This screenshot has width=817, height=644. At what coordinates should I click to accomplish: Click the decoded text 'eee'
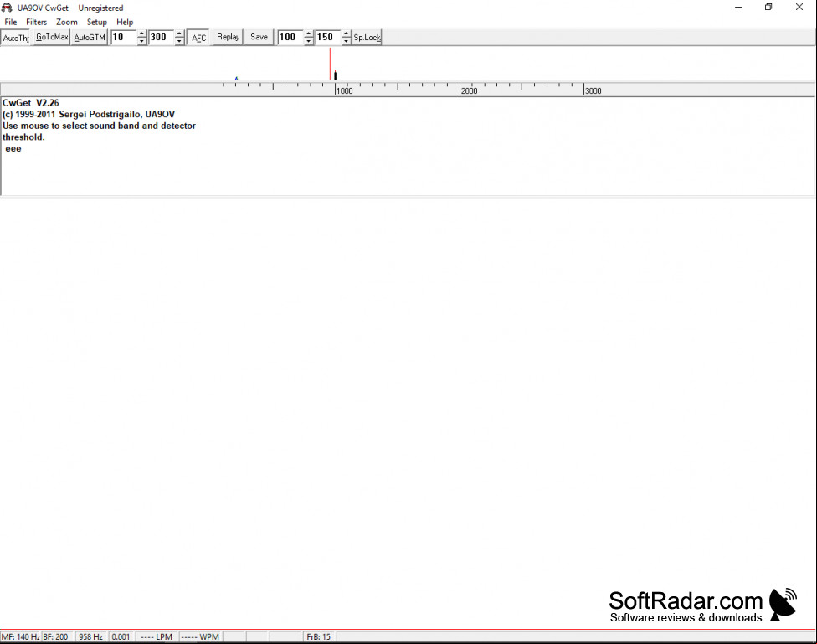[x=13, y=148]
